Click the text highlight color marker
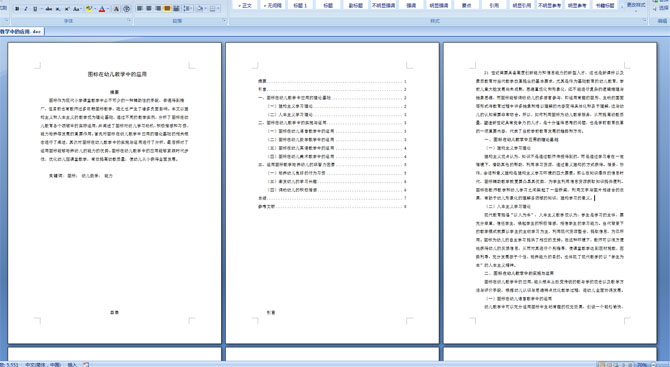The height and width of the screenshot is (367, 670). (89, 9)
